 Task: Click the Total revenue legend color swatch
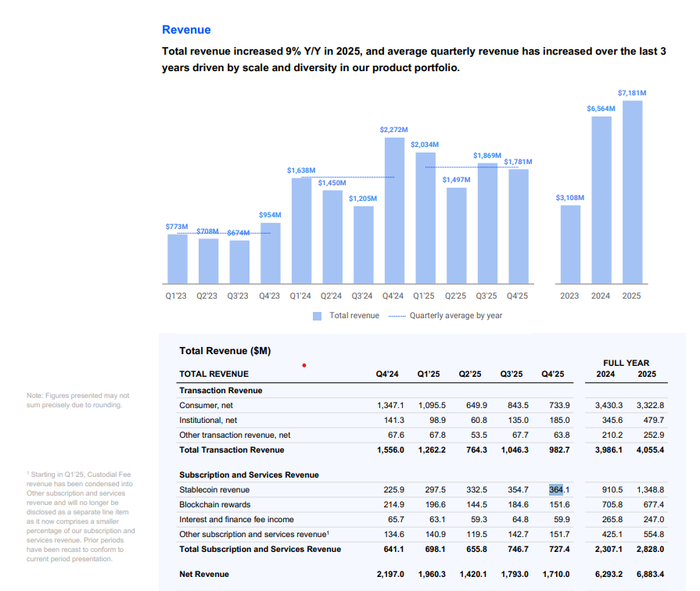coord(318,316)
